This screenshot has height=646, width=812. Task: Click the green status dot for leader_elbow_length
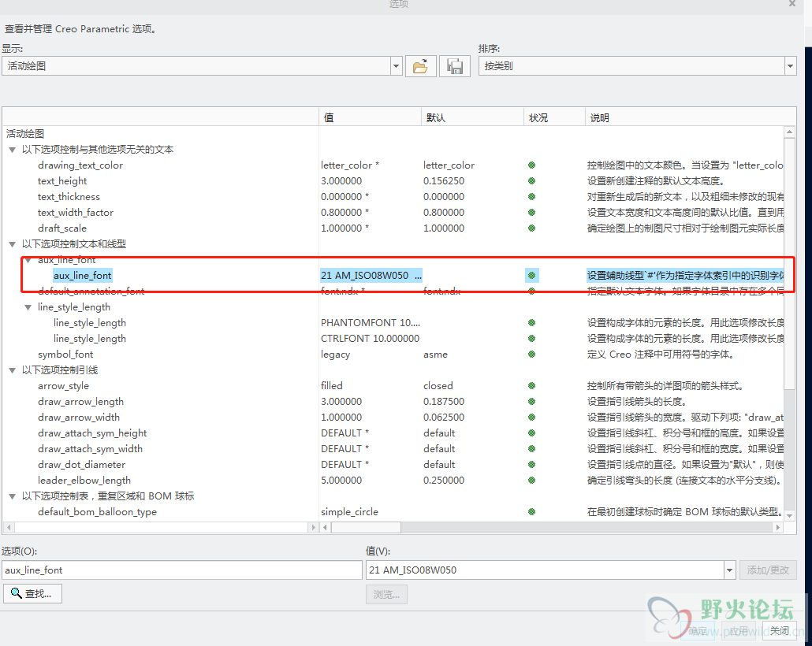click(531, 481)
